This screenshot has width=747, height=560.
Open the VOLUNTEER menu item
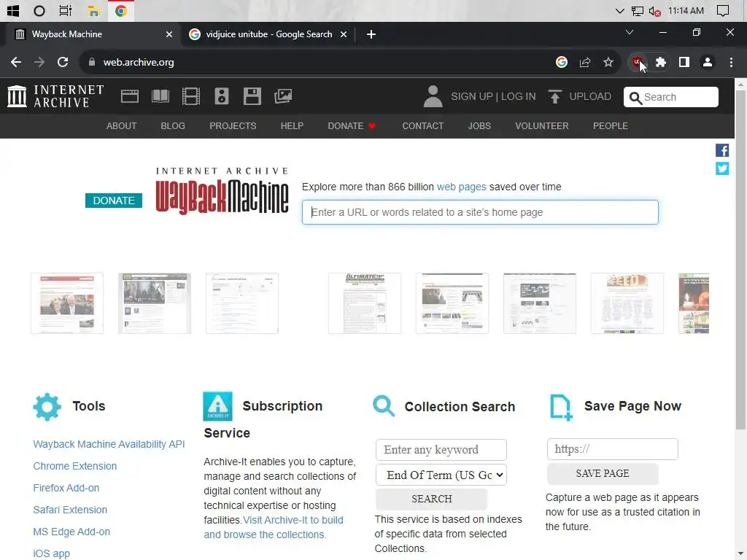click(542, 126)
